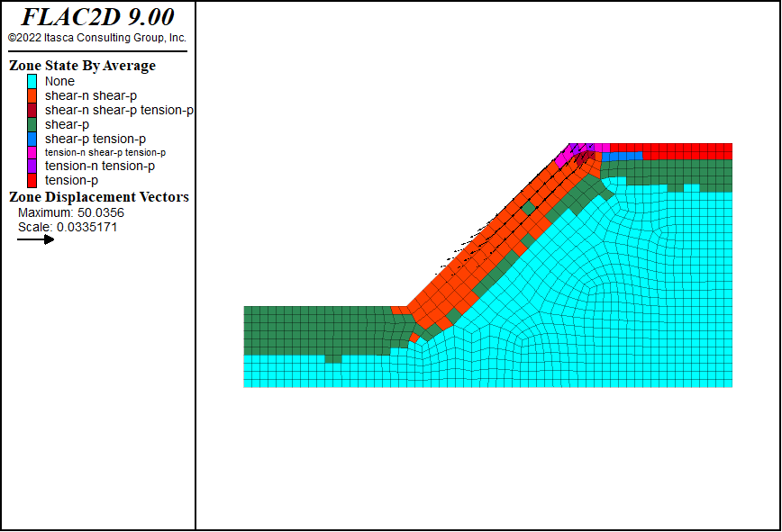Click the blue shear-p tension-p swatch

click(x=32, y=139)
